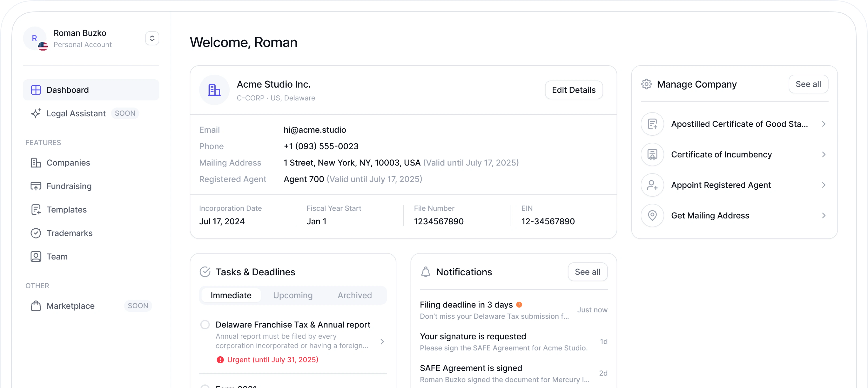Open the account switcher next to Roman Buzko
The width and height of the screenshot is (868, 388).
152,38
